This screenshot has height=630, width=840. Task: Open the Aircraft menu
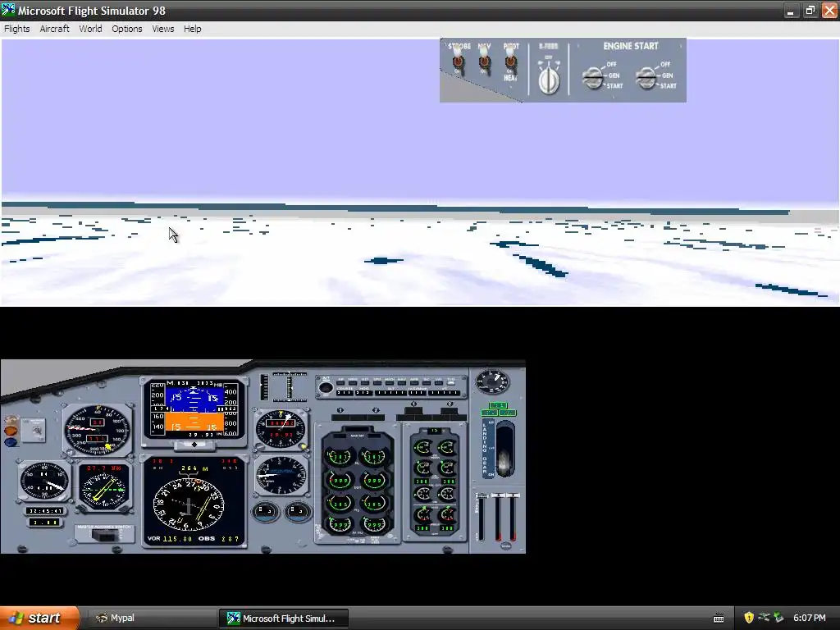55,29
